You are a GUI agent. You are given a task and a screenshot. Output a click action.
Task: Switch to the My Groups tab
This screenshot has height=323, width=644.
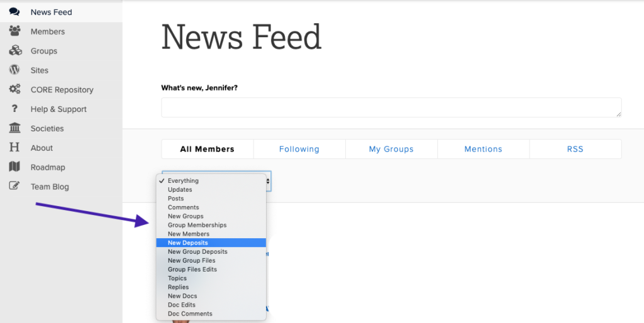click(391, 149)
